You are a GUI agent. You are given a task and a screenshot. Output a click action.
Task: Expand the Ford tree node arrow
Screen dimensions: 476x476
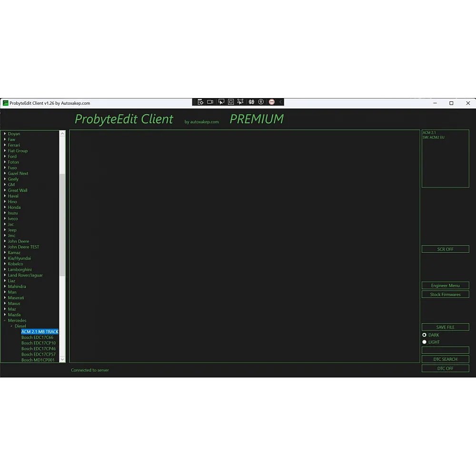(x=5, y=156)
